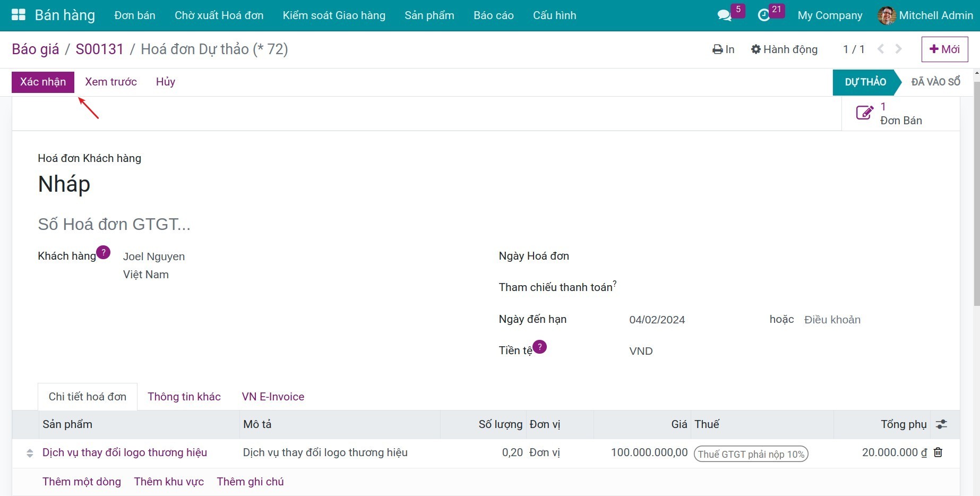
Task: Delete the invoice line with trash icon
Action: pos(938,452)
